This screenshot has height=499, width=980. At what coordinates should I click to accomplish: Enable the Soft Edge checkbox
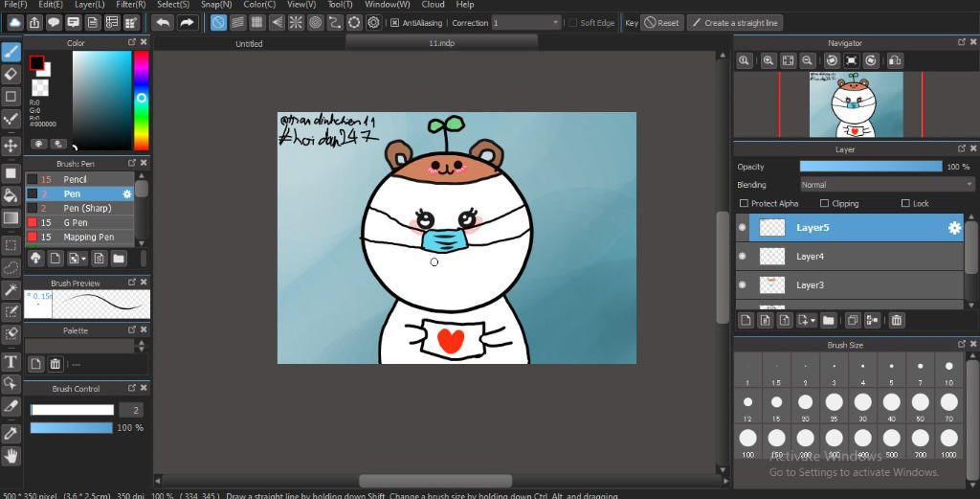pos(572,23)
